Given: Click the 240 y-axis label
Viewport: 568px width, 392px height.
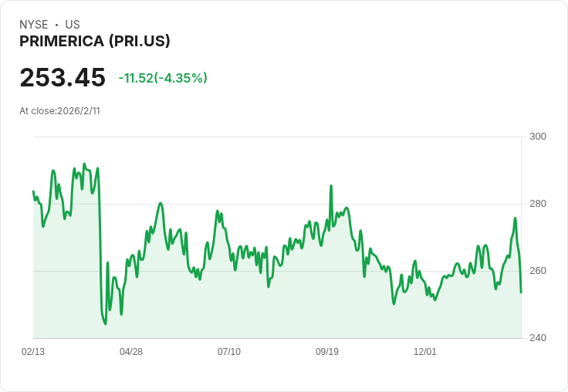Looking at the screenshot, I should click(x=538, y=338).
